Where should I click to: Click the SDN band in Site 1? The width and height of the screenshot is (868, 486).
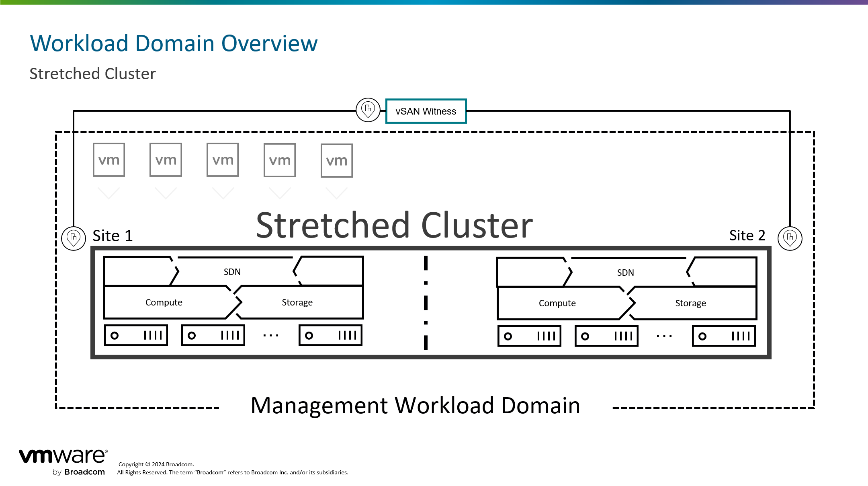click(x=233, y=272)
